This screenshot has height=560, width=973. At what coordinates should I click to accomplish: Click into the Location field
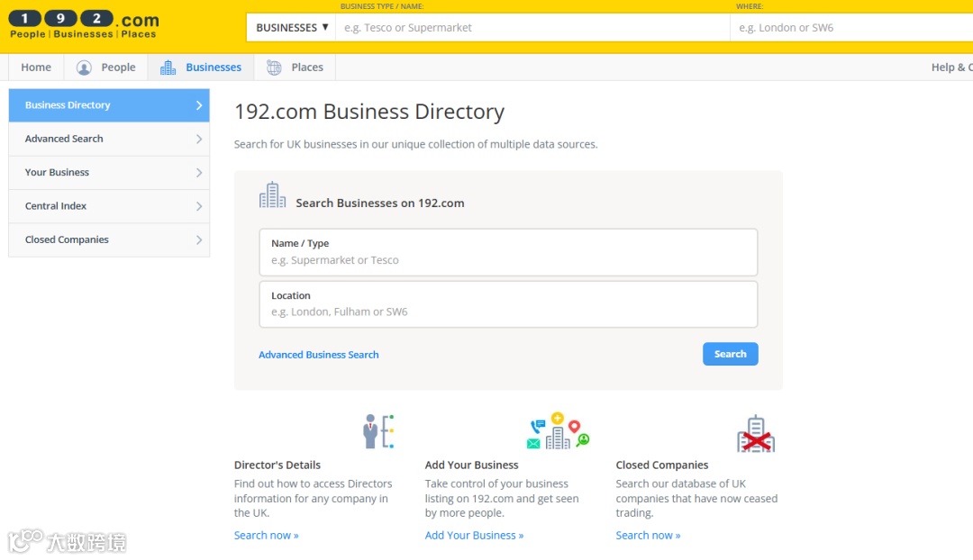pos(508,304)
